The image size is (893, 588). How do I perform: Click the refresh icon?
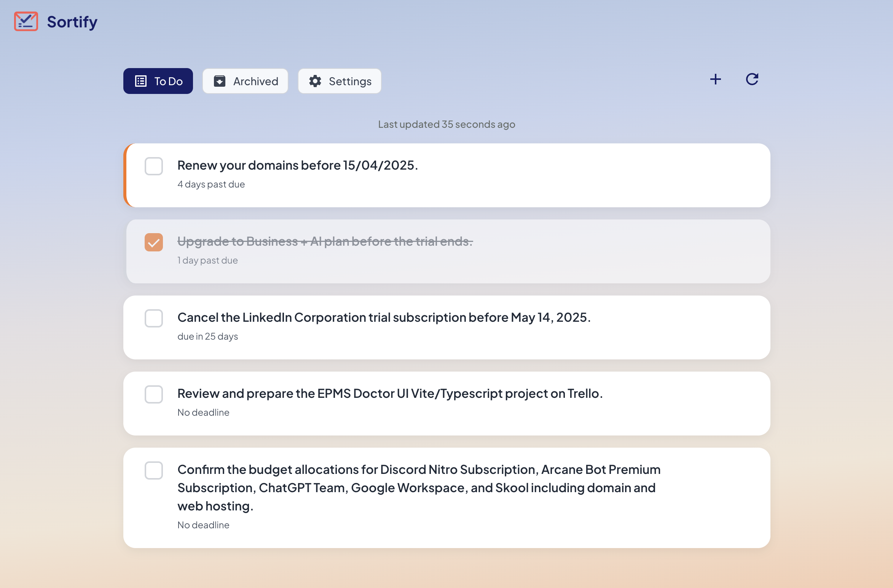pos(752,79)
